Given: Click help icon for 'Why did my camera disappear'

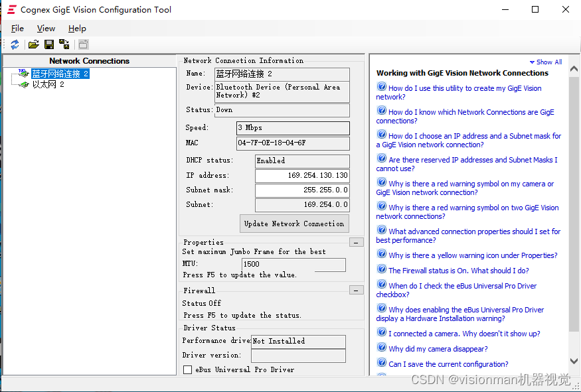Looking at the screenshot, I should (x=382, y=347).
